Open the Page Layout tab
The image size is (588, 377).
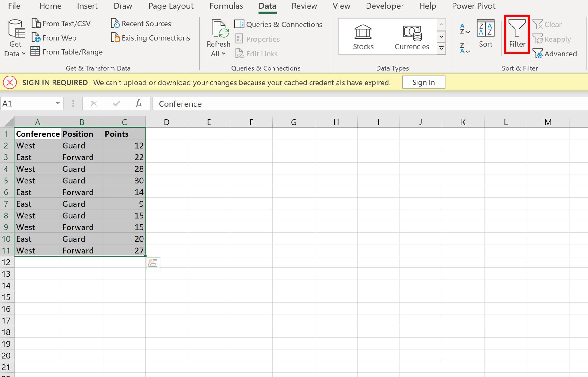(171, 6)
